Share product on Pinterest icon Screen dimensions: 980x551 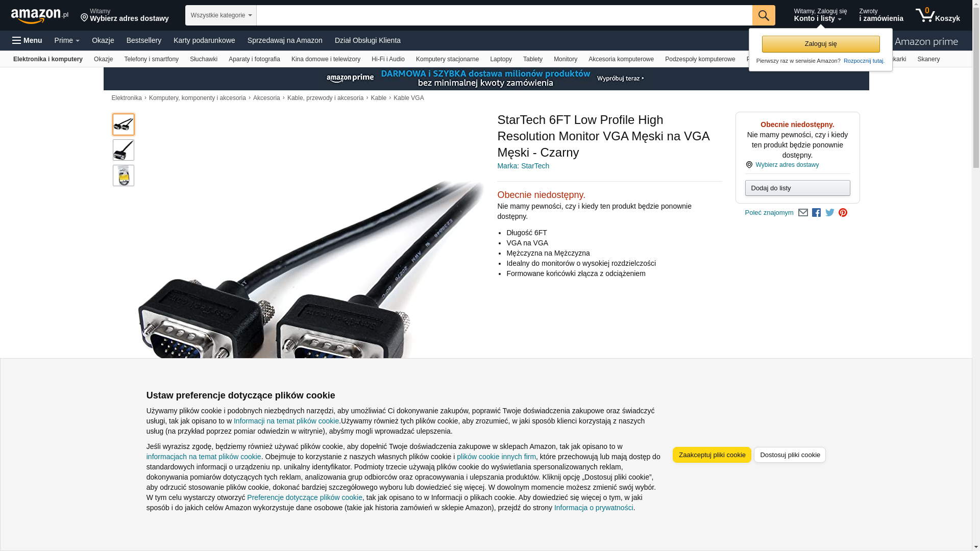pyautogui.click(x=843, y=213)
